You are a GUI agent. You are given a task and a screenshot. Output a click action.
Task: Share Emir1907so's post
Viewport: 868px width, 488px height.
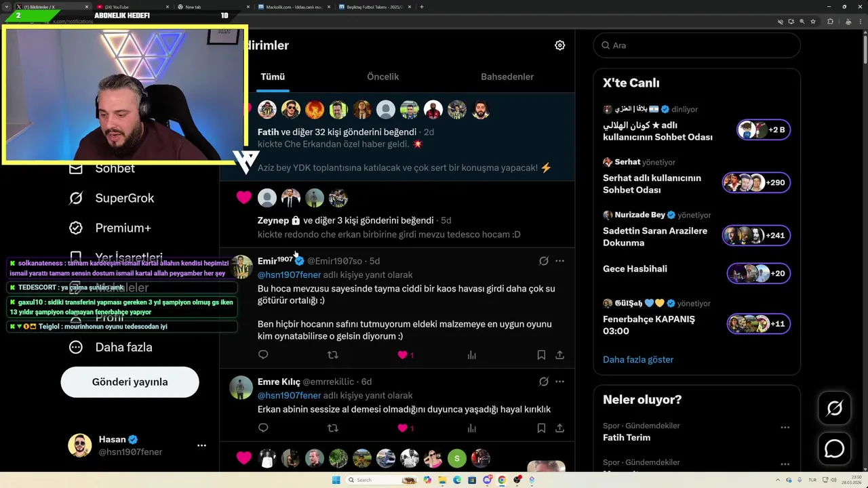click(x=559, y=354)
